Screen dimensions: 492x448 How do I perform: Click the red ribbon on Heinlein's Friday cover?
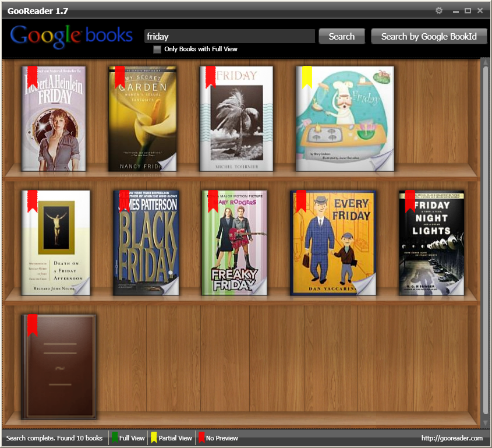pos(33,76)
